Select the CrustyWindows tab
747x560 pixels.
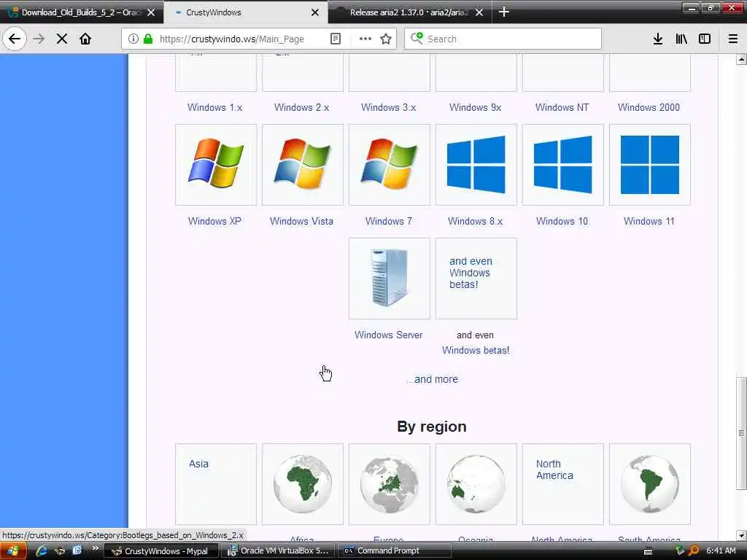point(245,12)
